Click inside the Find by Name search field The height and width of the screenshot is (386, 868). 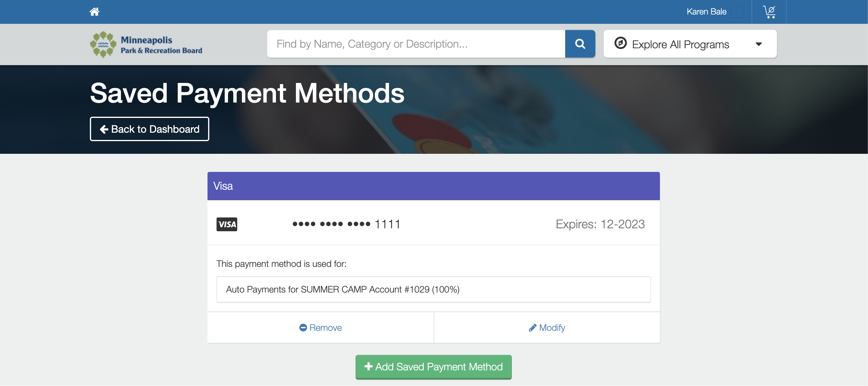[x=414, y=44]
